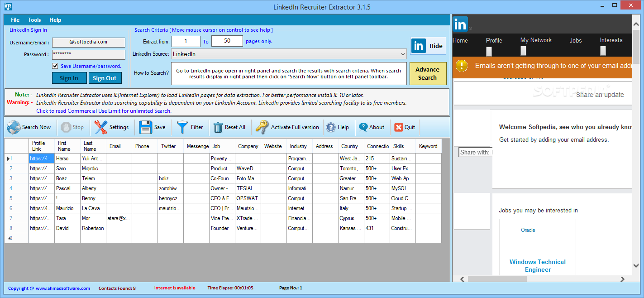Viewport: 644px width, 298px height.
Task: Click Twitter cell boliz
Action: pos(171,178)
